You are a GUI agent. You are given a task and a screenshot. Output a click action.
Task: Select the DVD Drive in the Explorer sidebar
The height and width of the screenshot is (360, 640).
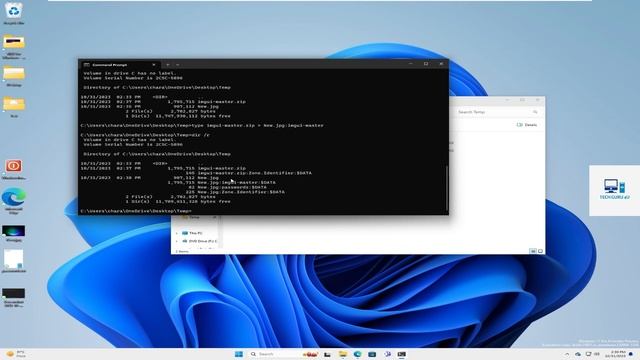pos(199,241)
